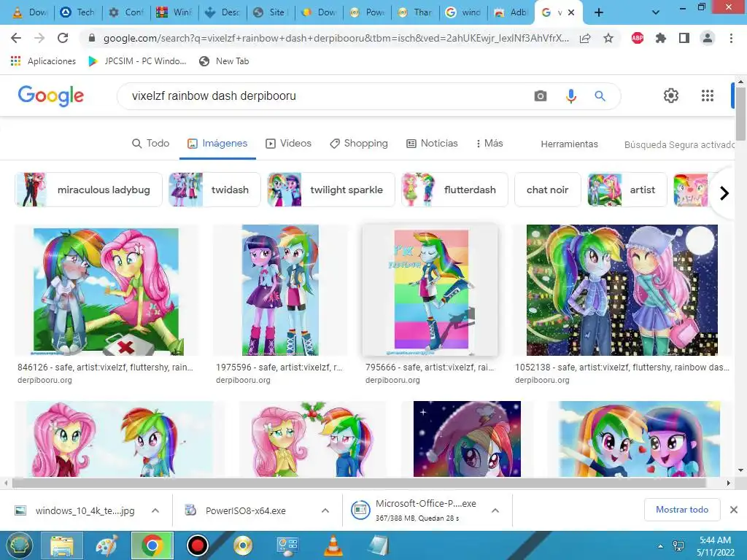This screenshot has height=560, width=747.
Task: Show more suggestion chips arrow
Action: coord(724,192)
